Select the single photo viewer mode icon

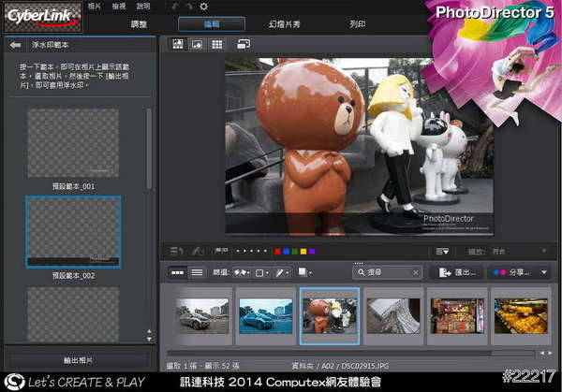[198, 44]
